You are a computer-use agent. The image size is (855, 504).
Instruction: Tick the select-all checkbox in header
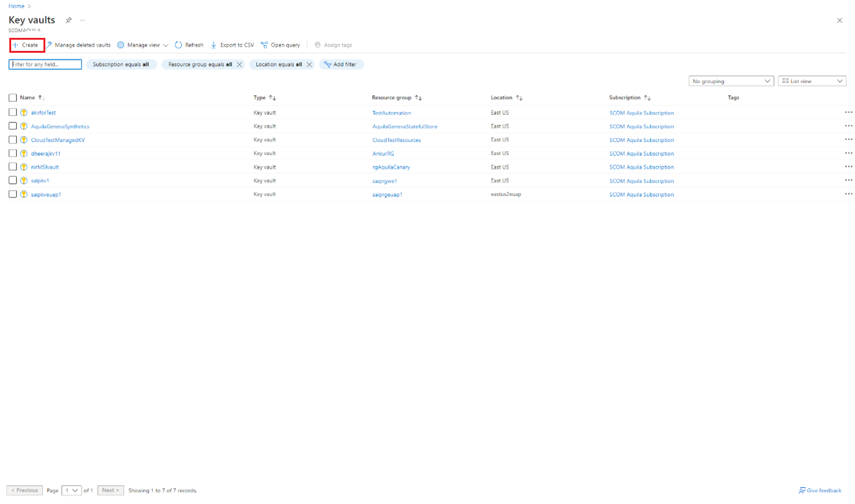click(x=12, y=97)
